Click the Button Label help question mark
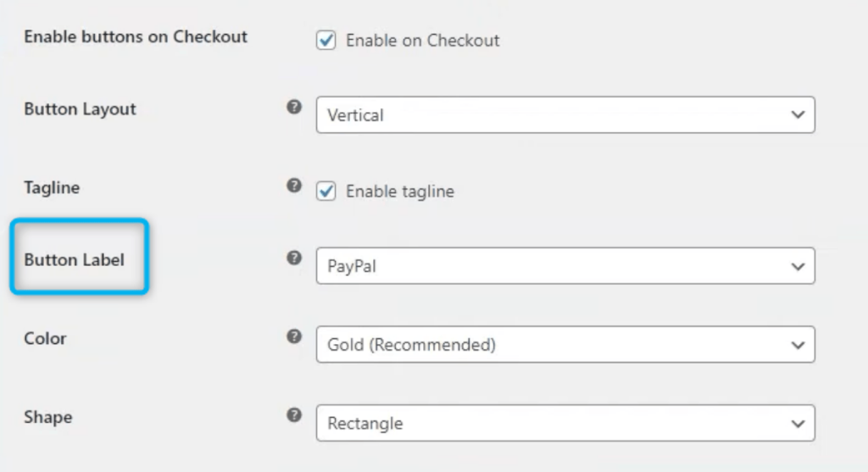 click(294, 258)
